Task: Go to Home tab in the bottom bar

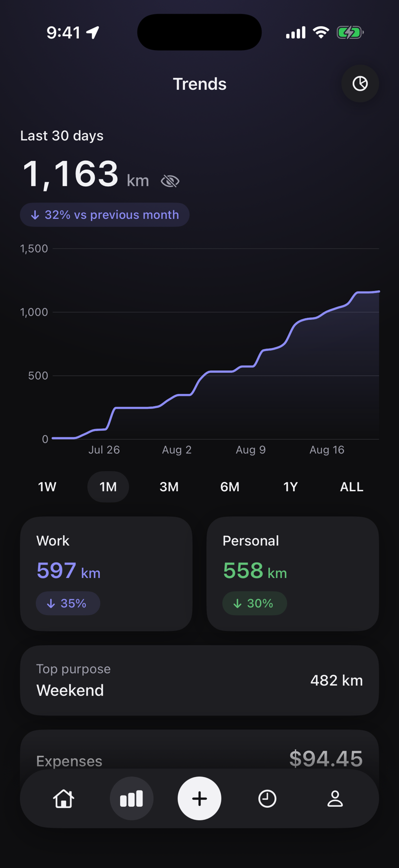Action: (64, 798)
